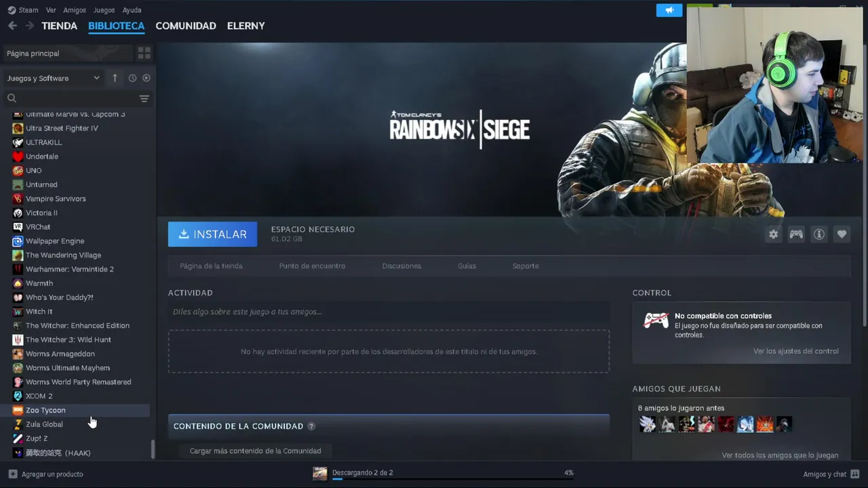Click the library list scrollbar
Viewport: 868px width, 488px height.
tap(153, 449)
